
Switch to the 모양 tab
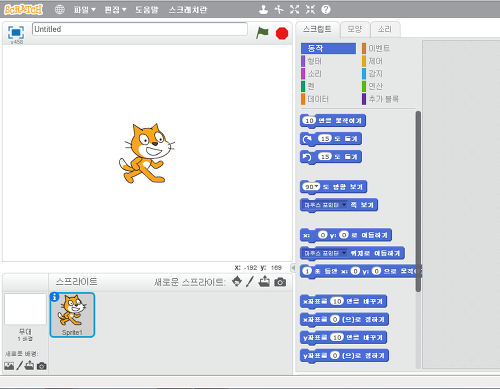(x=355, y=29)
